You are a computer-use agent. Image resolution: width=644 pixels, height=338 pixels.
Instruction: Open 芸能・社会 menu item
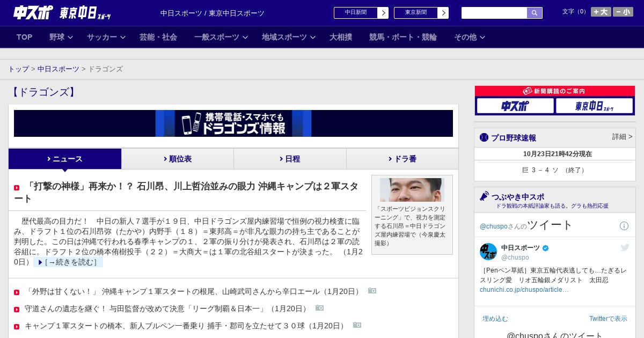[x=158, y=37]
